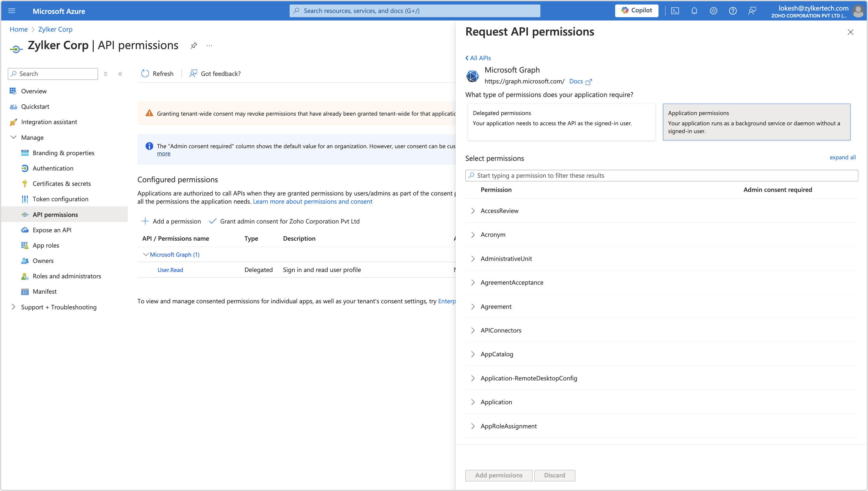Collapse the Manage section in sidebar
Image resolution: width=868 pixels, height=491 pixels.
coord(14,137)
